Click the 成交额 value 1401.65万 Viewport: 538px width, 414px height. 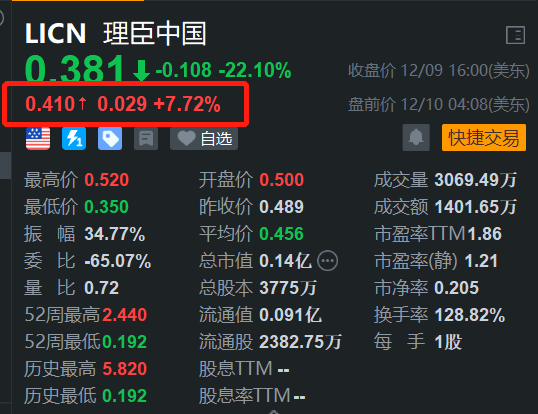point(476,207)
